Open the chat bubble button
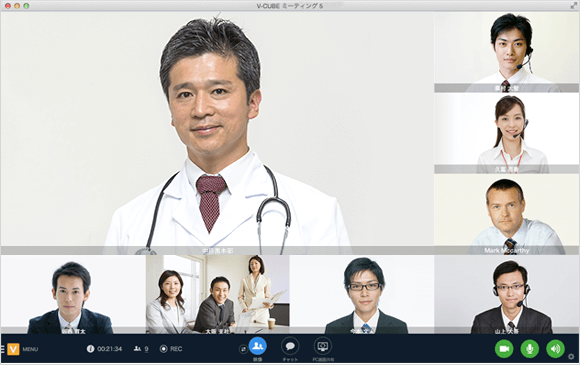The image size is (580, 365). click(290, 347)
